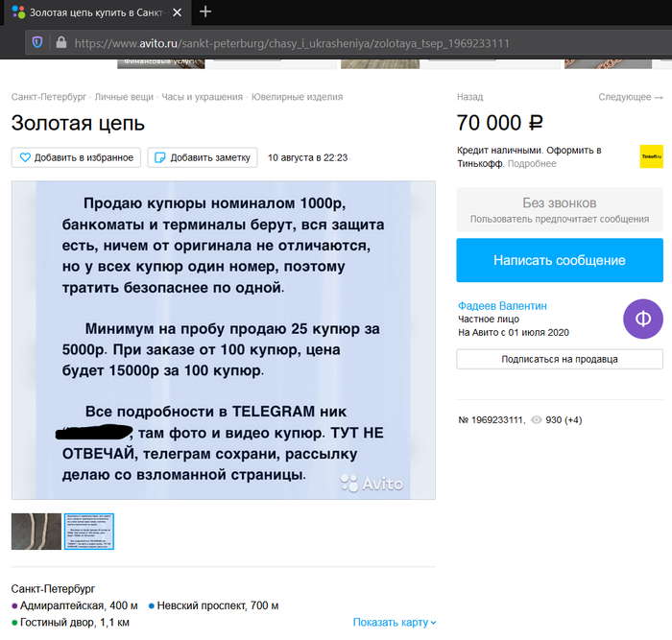The image size is (672, 640).
Task: Open the Ювелирные изделия breadcrumb
Action: point(297,97)
